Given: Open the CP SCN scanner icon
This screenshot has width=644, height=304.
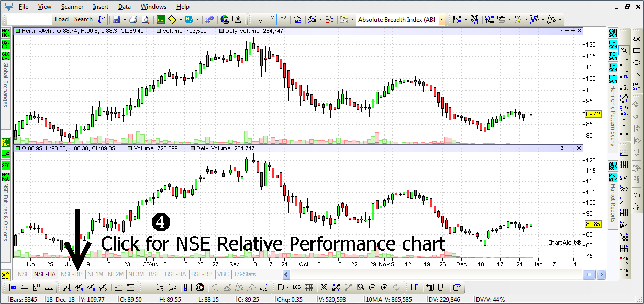Looking at the screenshot, I should tap(613, 44).
